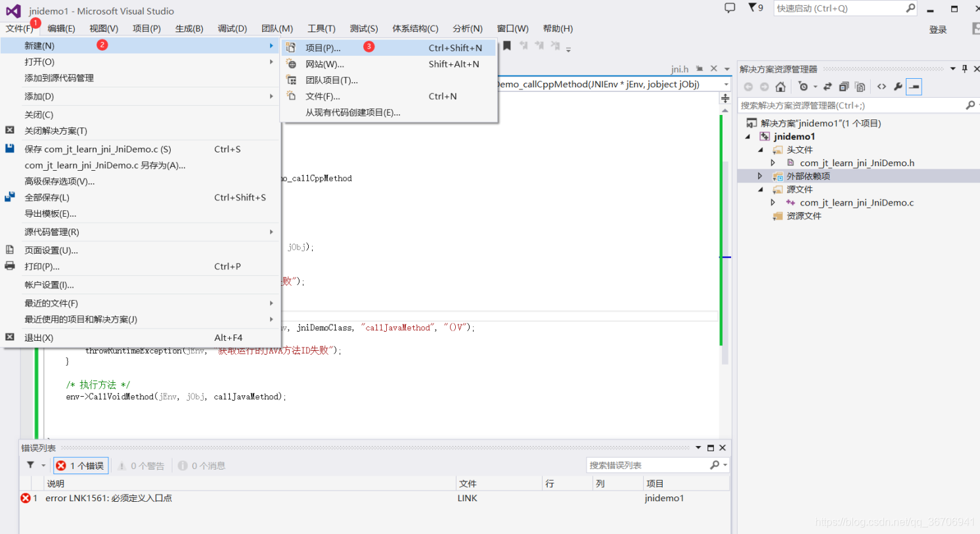The height and width of the screenshot is (534, 980).
Task: Choose 退出(X) to exit Visual Studio
Action: [141, 338]
